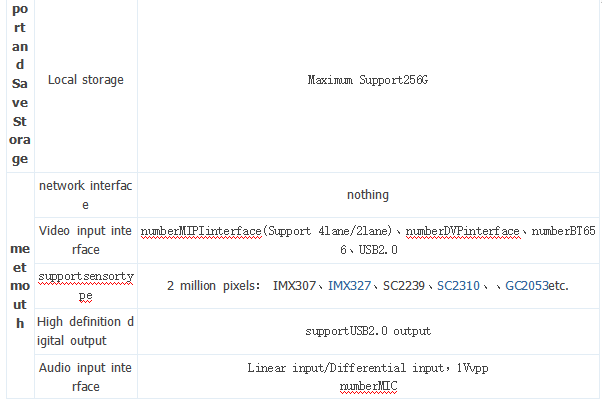Viewport: 602px width, 403px height.
Task: Click the network interface label cell
Action: (85, 195)
